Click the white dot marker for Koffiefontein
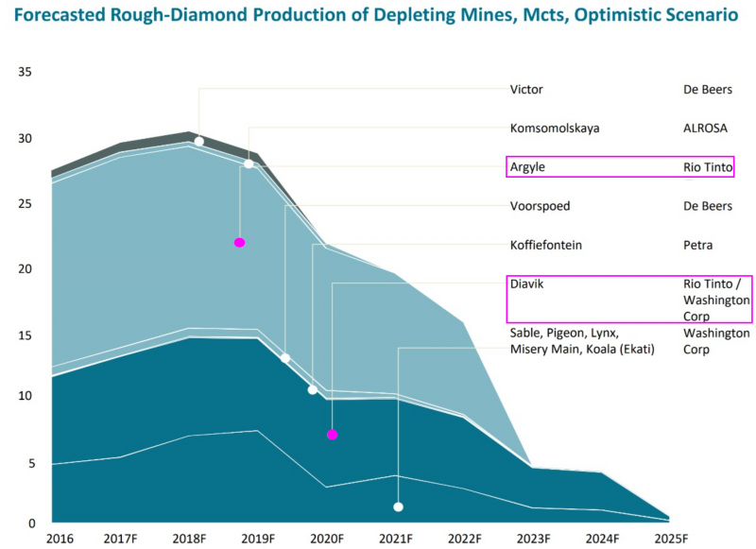The width and height of the screenshot is (756, 549). (313, 389)
